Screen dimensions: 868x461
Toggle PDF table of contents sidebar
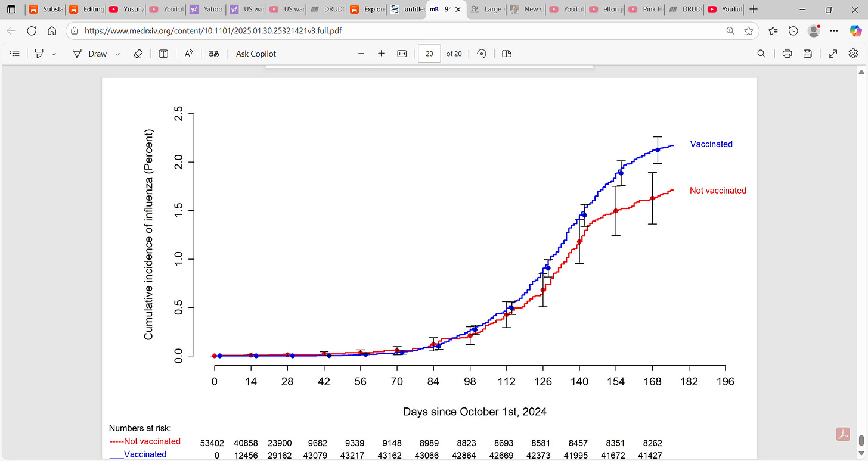(15, 54)
